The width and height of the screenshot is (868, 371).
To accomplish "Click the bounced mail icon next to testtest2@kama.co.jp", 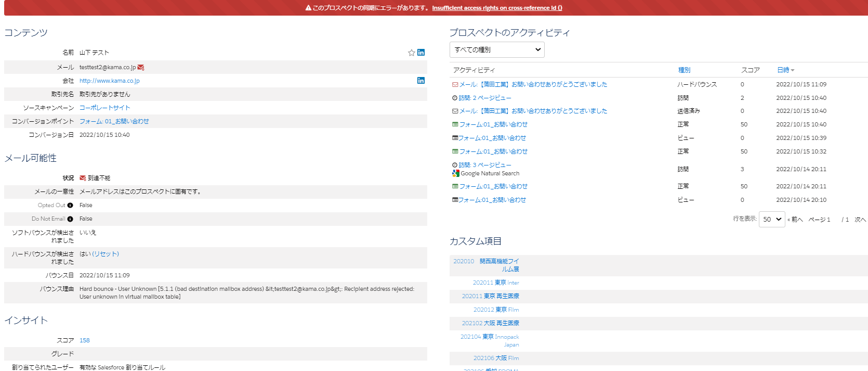I will (141, 68).
